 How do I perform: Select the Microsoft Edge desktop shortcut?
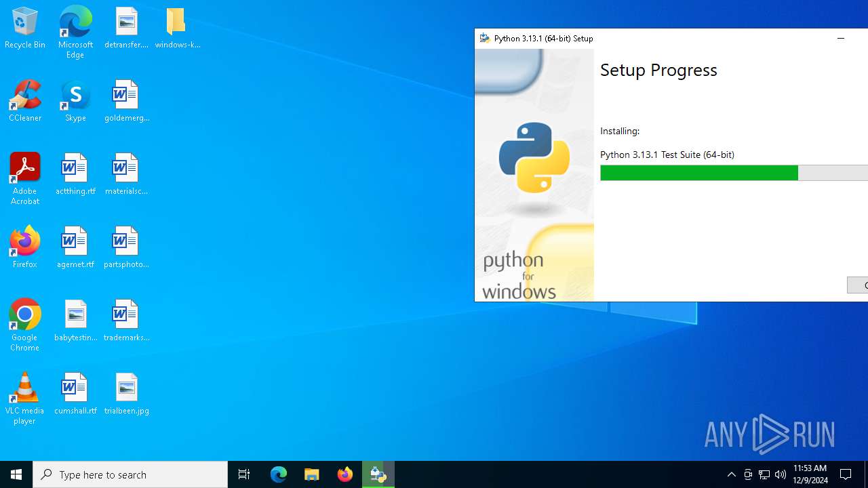tap(75, 33)
